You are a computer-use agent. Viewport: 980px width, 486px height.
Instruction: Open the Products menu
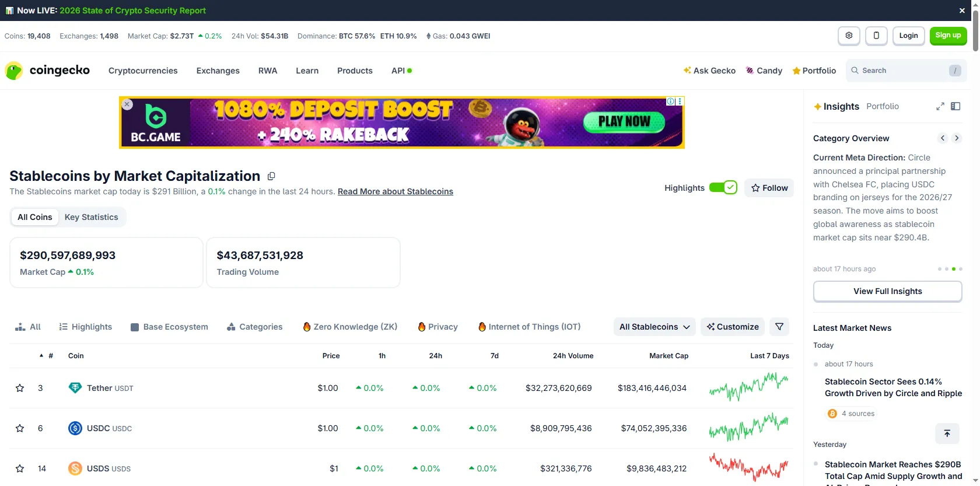click(x=355, y=71)
